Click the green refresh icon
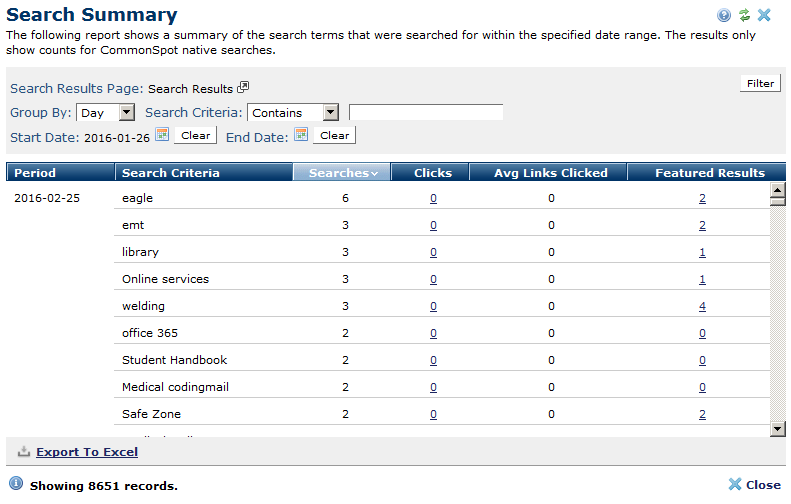791x504 pixels. click(x=744, y=15)
